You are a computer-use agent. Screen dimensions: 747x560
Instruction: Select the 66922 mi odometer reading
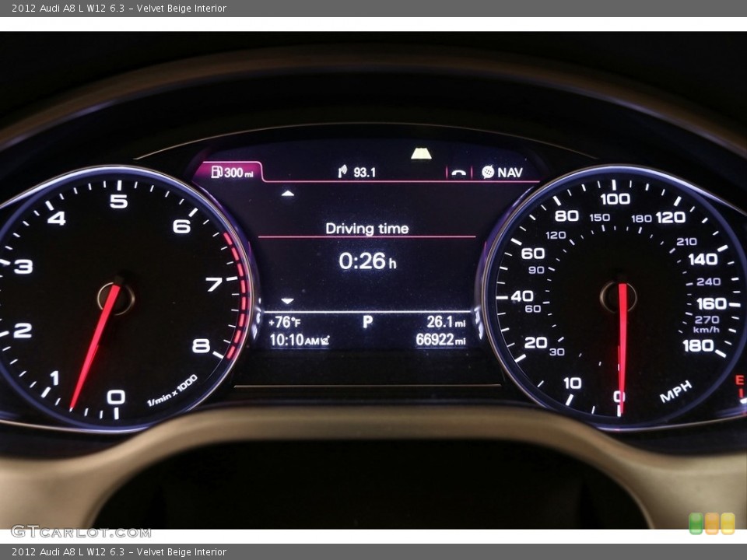pos(440,340)
